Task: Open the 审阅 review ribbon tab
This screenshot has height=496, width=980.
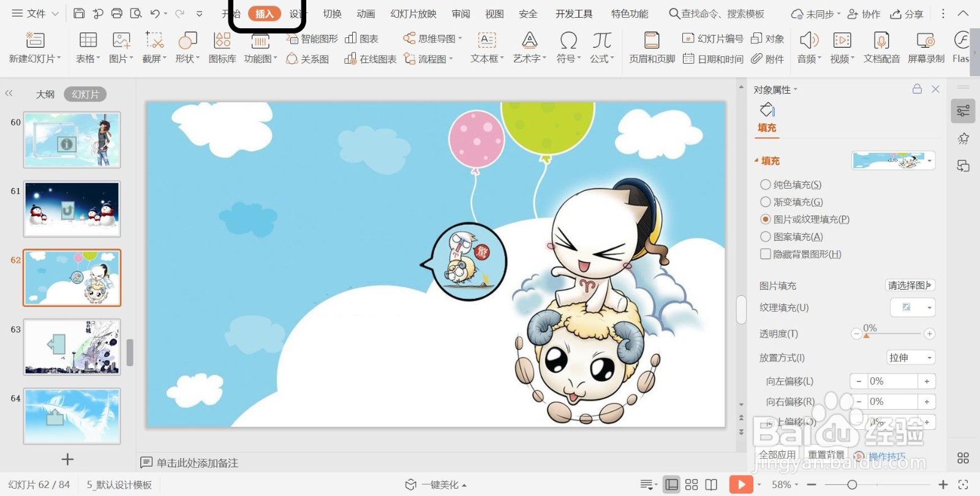Action: [x=461, y=13]
